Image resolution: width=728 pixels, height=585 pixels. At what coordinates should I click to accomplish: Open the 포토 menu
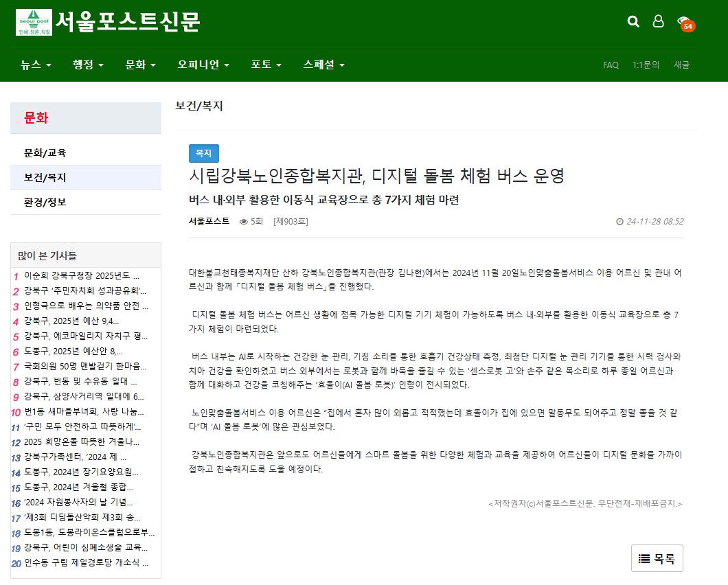(x=266, y=65)
